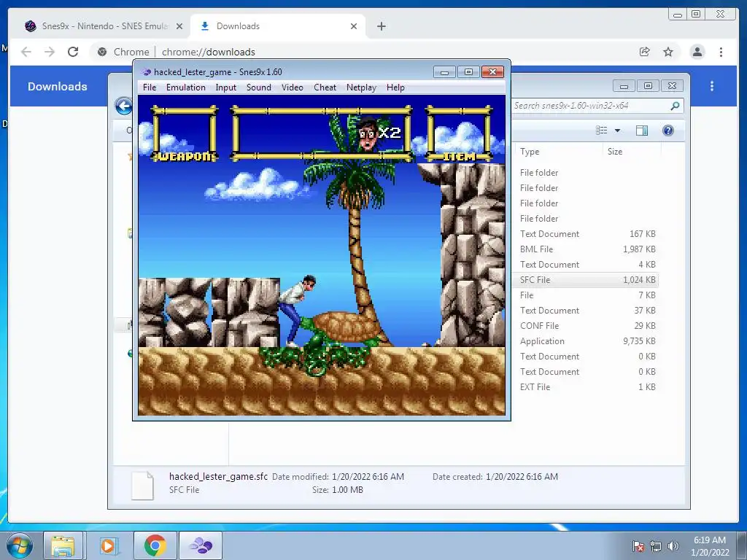Click the Explorer search magnifier icon

coord(675,106)
